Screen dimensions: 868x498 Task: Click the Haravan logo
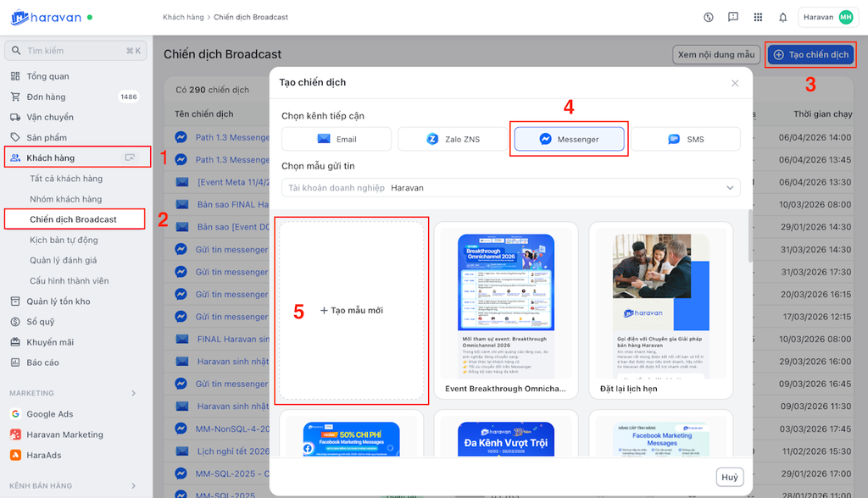[x=46, y=17]
